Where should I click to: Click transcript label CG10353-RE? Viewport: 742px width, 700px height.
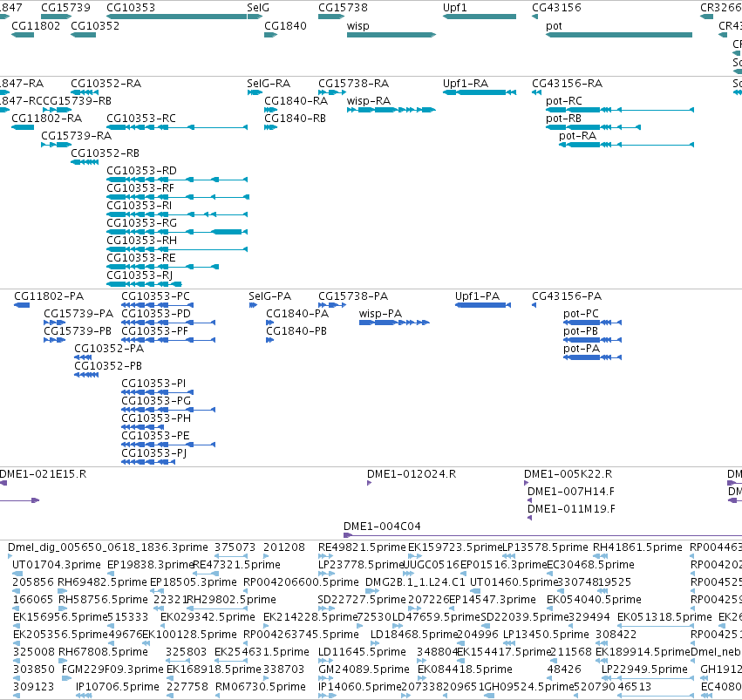tap(141, 258)
